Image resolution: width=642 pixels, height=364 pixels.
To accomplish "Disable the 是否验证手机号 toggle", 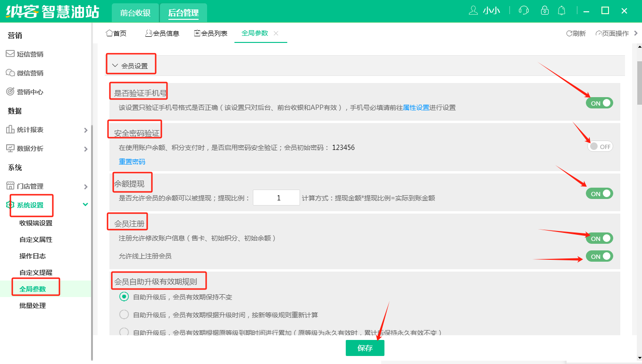I will (599, 103).
